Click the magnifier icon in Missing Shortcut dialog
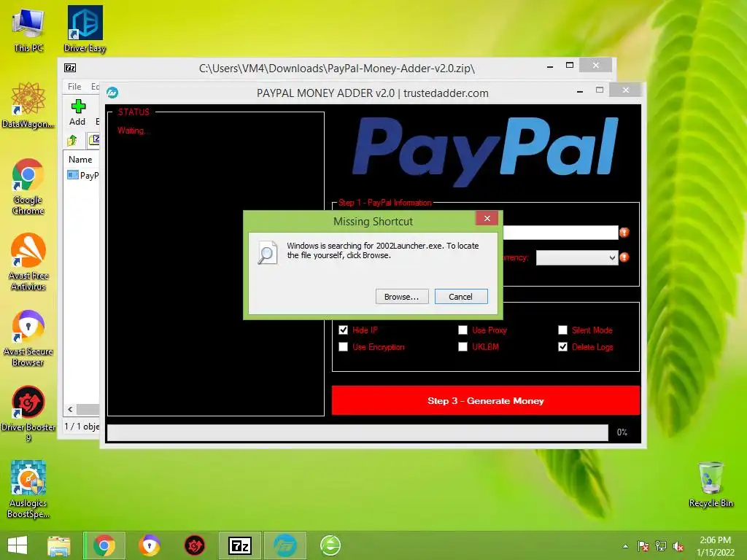Screen dimensions: 747x560 267,252
